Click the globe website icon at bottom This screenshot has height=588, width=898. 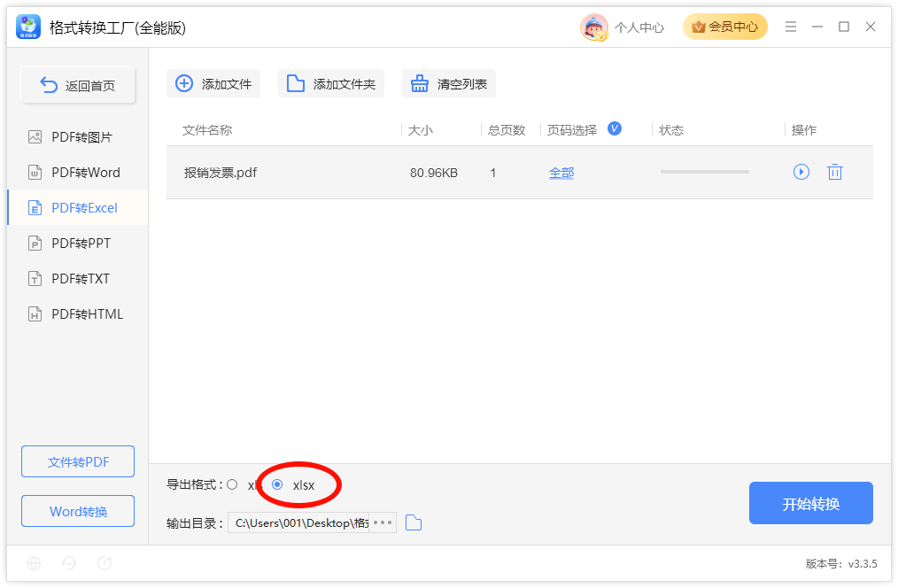34,563
